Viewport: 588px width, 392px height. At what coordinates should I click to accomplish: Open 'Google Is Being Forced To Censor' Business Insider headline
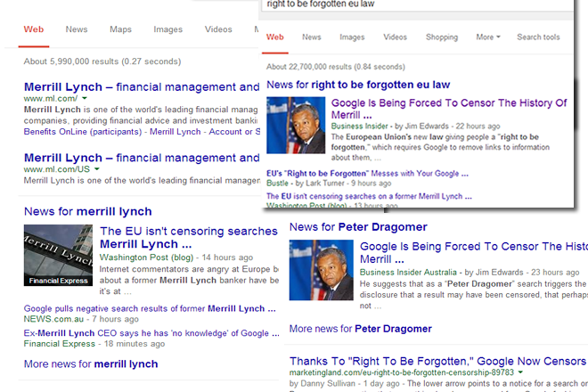click(x=449, y=109)
